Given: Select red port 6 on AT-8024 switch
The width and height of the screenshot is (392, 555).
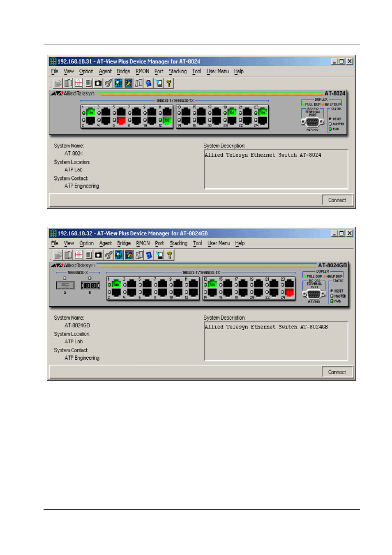Looking at the screenshot, I should tap(121, 120).
